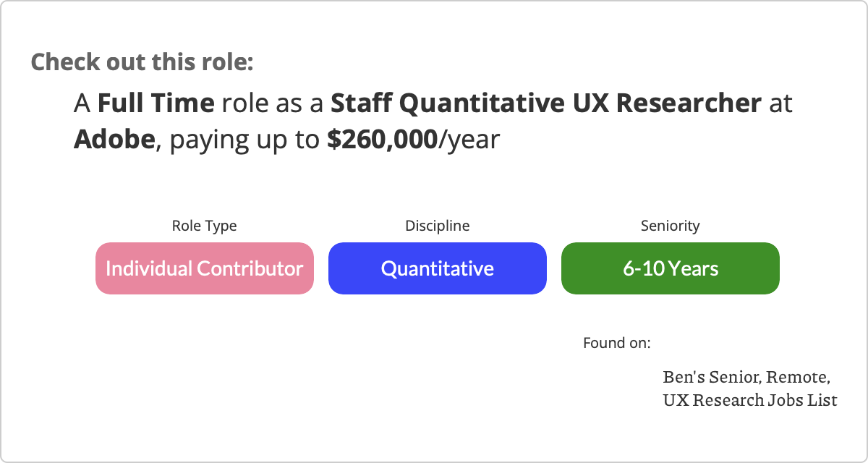Click the pink Individual Contributor badge

click(205, 268)
